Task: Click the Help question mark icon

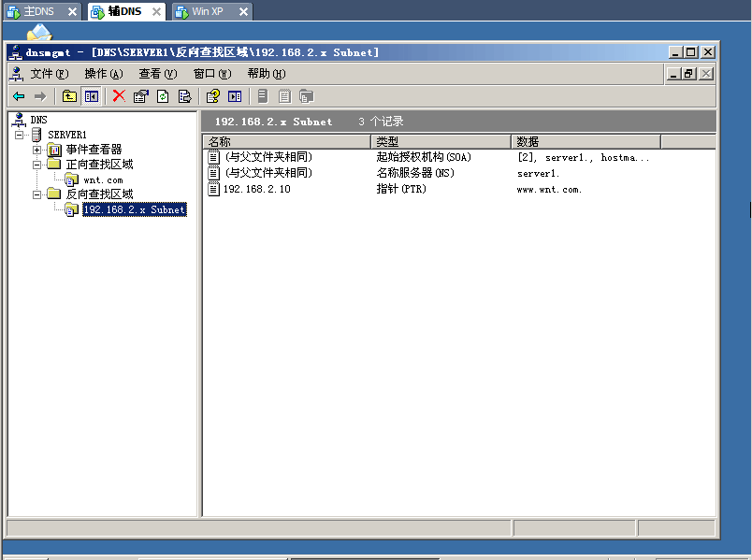Action: pyautogui.click(x=212, y=96)
